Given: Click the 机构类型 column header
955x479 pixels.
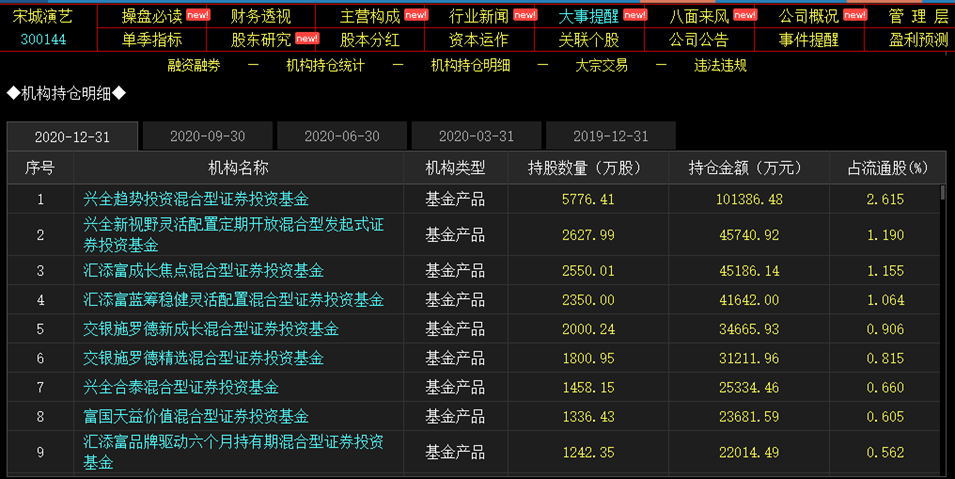Looking at the screenshot, I should click(455, 168).
